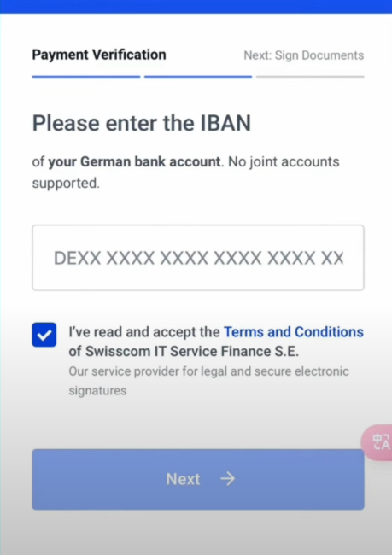This screenshot has width=392, height=555.
Task: Click the bold 'your German bank account' text
Action: point(135,162)
